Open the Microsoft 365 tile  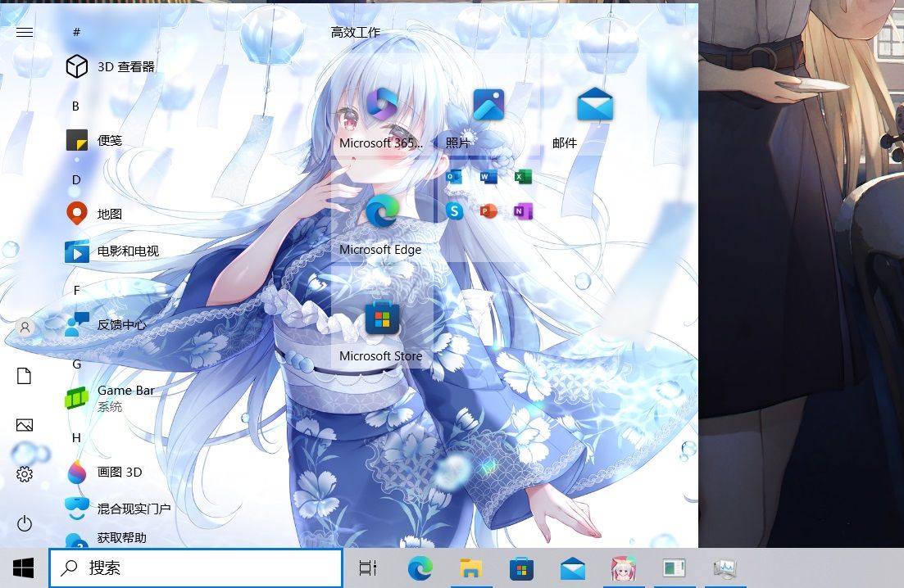pyautogui.click(x=382, y=105)
